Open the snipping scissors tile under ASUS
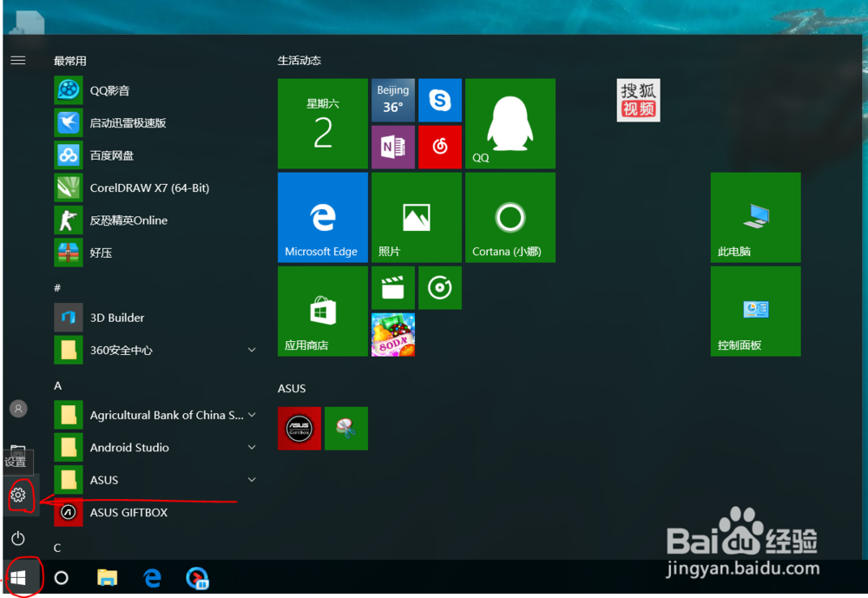 346,429
